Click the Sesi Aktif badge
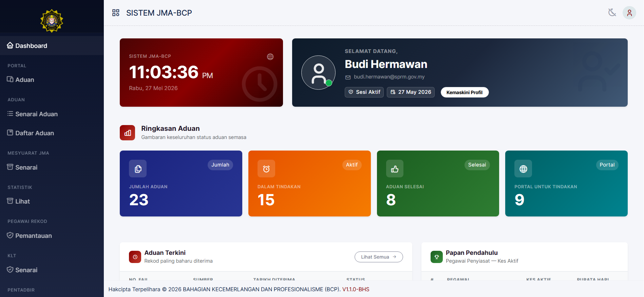Screen dimensions: 644x297 [364, 92]
